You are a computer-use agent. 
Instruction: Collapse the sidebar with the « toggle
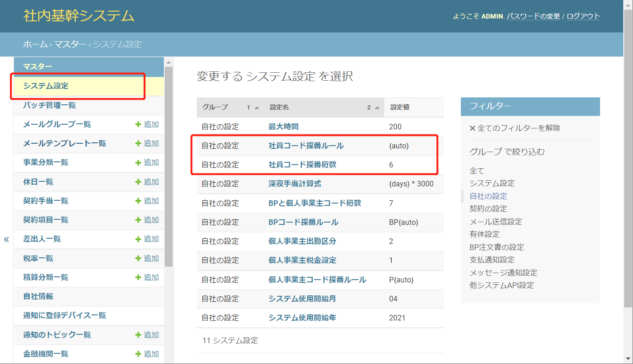point(6,239)
